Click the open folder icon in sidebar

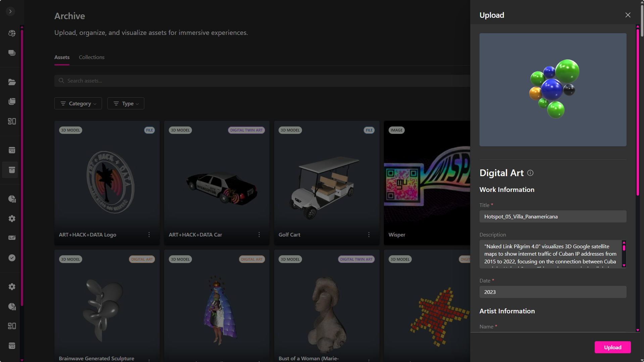pyautogui.click(x=12, y=82)
